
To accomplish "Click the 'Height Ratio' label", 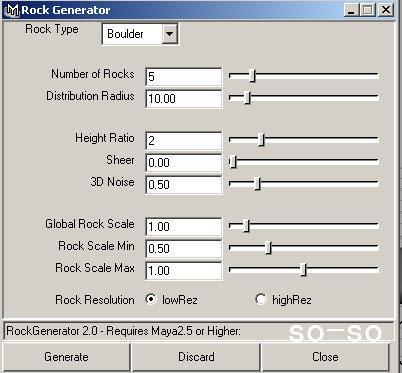I will click(105, 138).
